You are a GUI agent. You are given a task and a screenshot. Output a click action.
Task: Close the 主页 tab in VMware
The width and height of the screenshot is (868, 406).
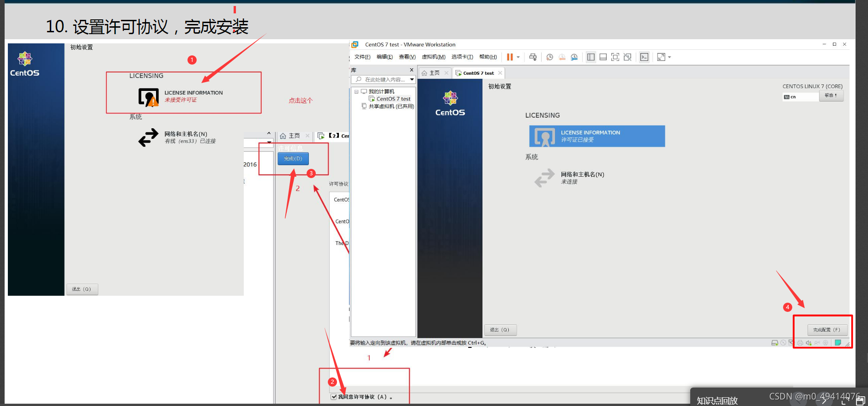click(x=446, y=73)
